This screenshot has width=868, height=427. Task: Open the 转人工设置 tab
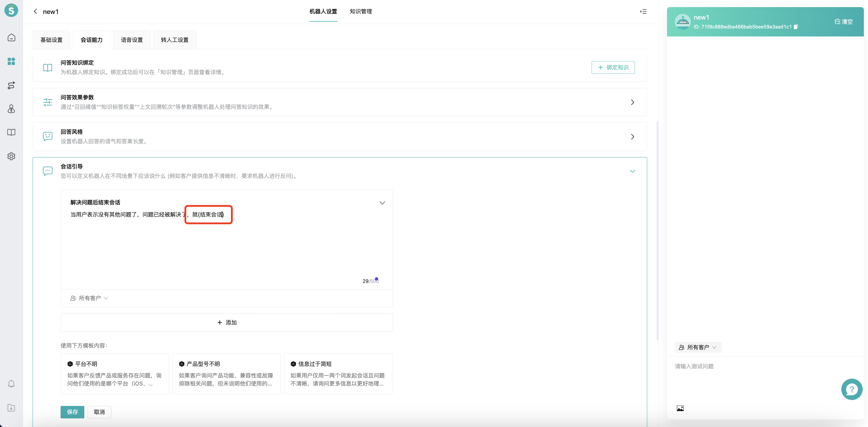click(x=175, y=40)
